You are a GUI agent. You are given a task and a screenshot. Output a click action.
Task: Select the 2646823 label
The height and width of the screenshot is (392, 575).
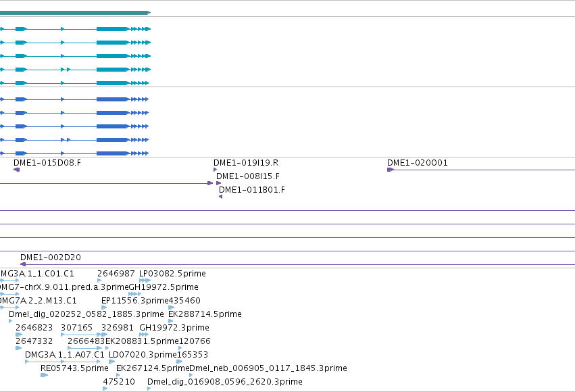pyautogui.click(x=34, y=328)
